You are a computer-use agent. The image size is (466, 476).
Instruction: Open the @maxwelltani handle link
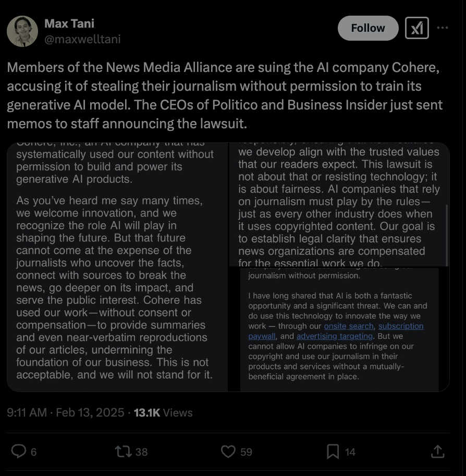(x=82, y=39)
